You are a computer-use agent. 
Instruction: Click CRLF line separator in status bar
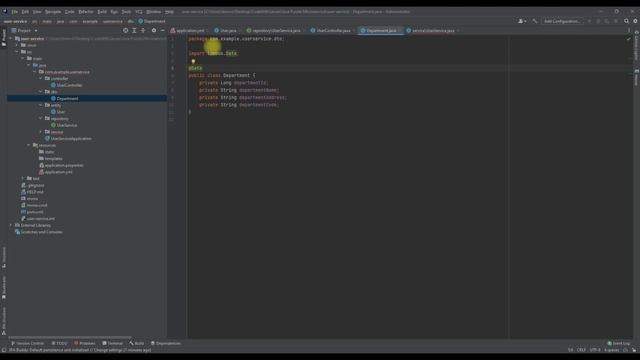pos(581,350)
